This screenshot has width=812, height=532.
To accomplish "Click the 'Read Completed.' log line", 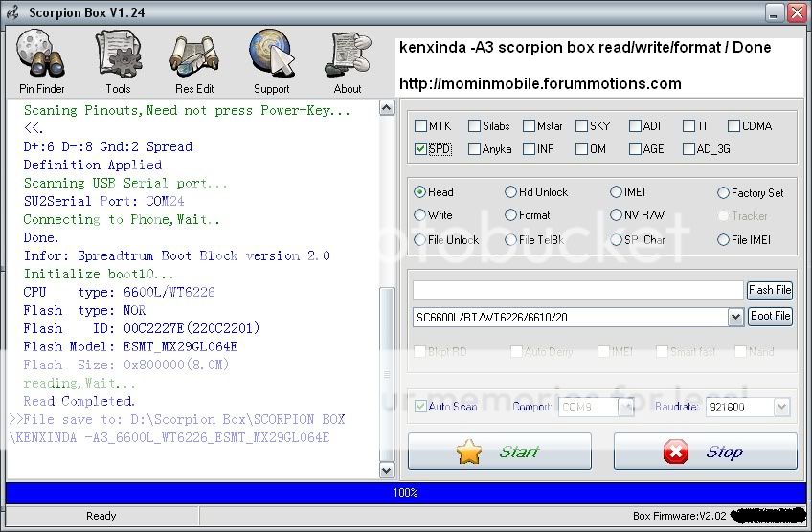I will pos(79,401).
